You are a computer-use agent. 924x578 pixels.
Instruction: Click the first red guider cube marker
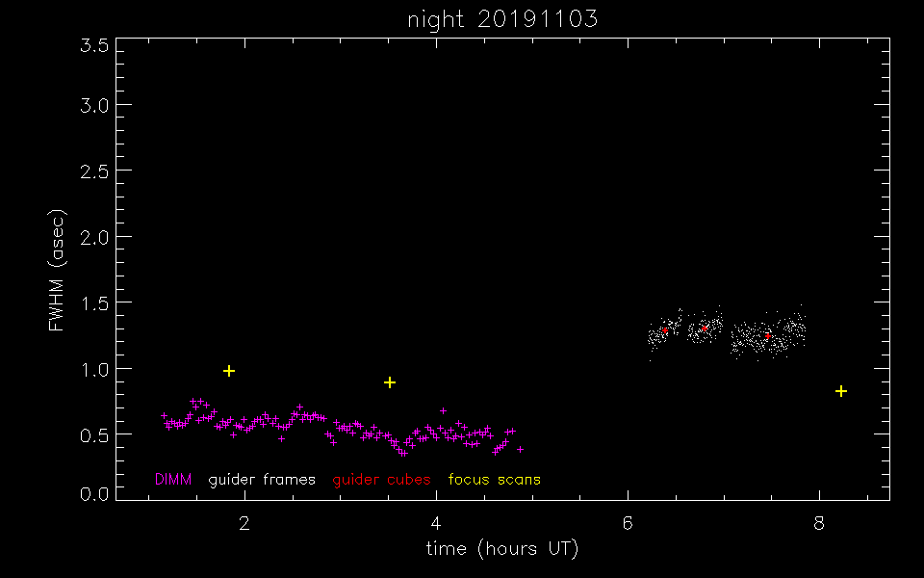point(665,330)
